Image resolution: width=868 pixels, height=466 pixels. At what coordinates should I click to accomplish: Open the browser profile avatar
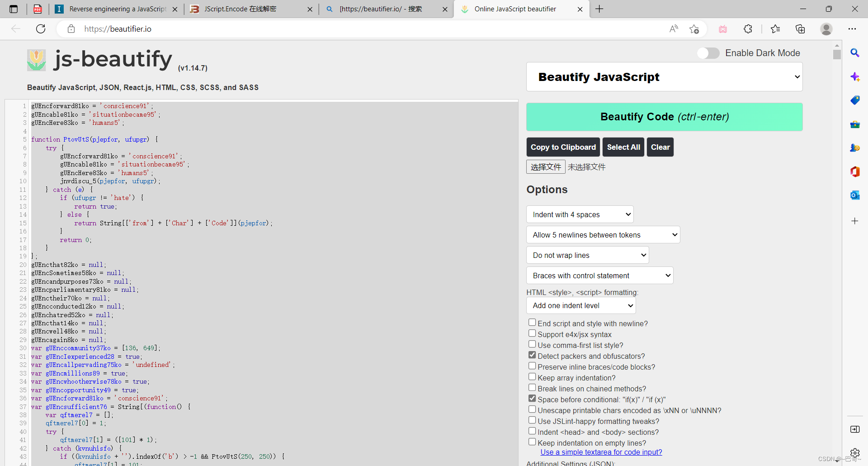(x=826, y=29)
